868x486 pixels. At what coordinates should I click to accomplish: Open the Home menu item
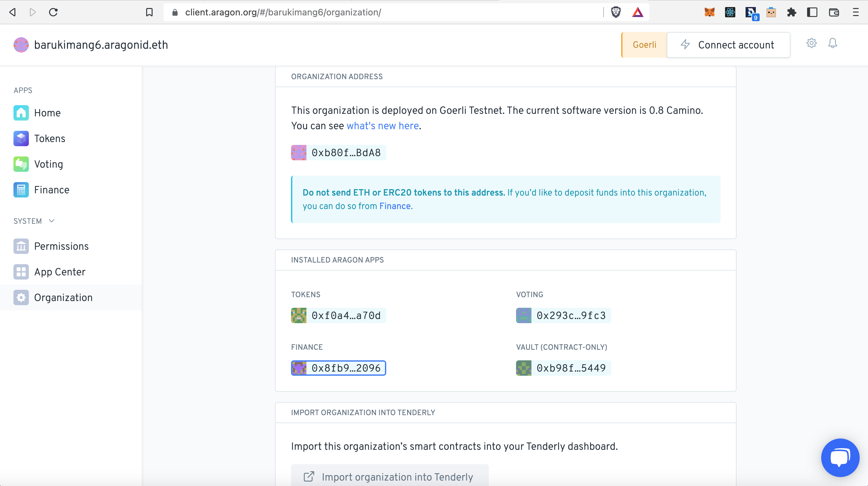pos(71,113)
